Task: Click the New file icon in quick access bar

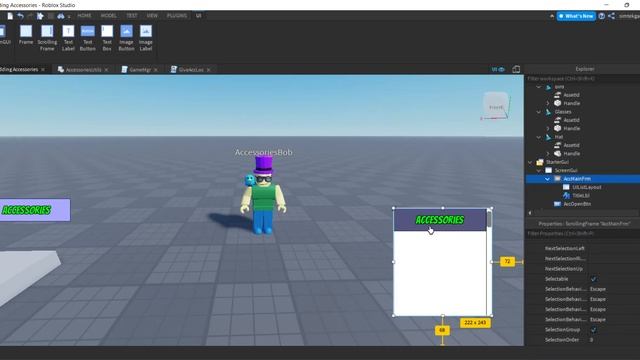Action: click(x=10, y=16)
